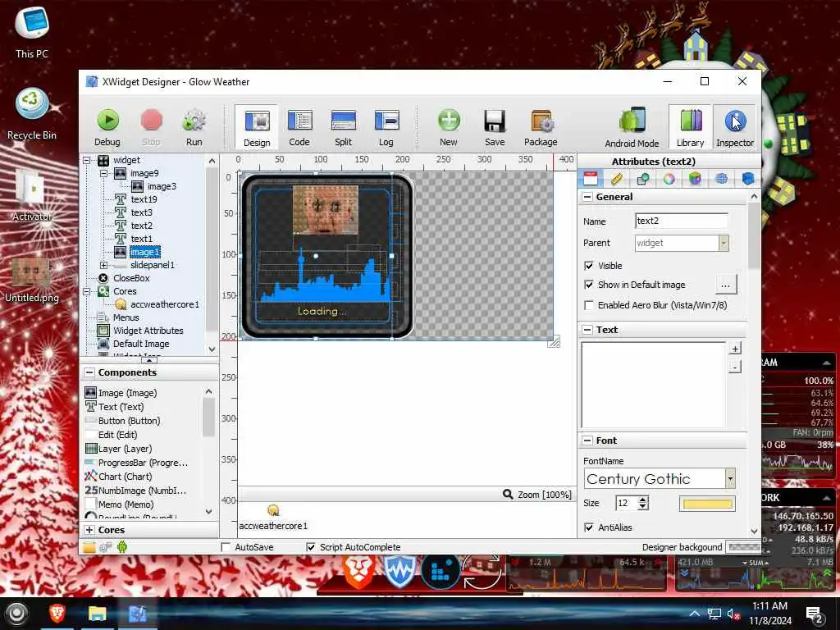Expand the Cores section at bottom
Screen dimensions: 840x630
tap(89, 530)
